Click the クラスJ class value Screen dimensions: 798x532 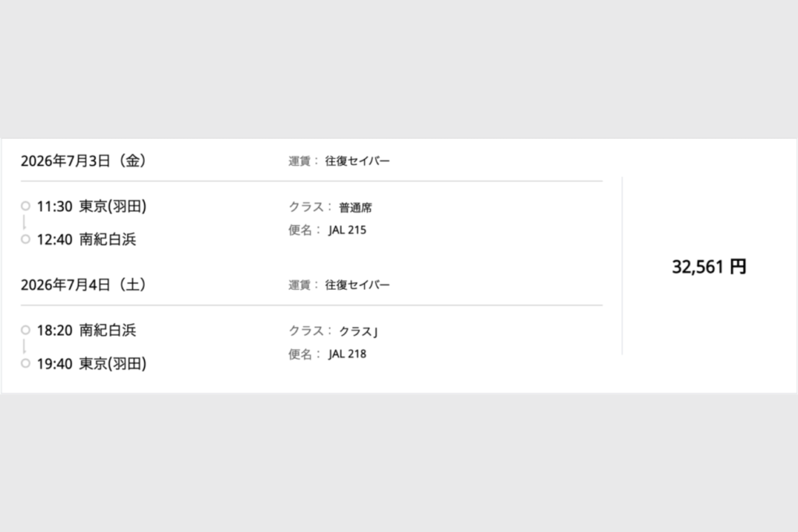(358, 332)
